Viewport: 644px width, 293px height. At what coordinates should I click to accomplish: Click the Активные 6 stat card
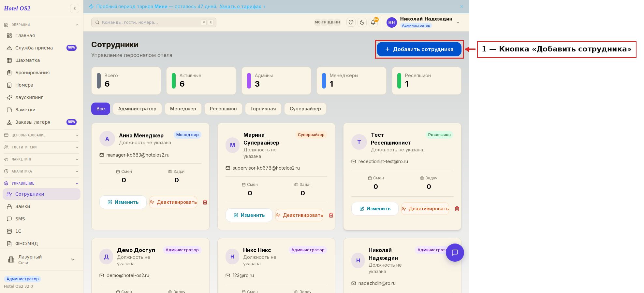coord(201,81)
